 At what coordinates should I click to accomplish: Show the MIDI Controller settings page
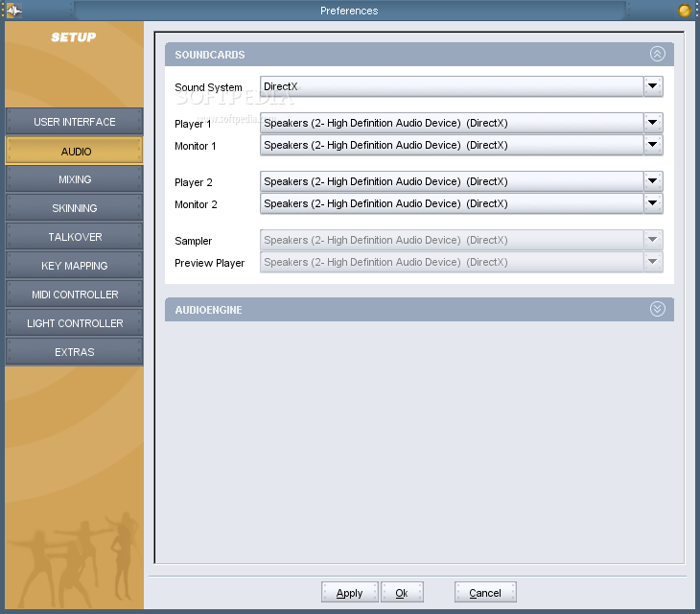click(75, 295)
